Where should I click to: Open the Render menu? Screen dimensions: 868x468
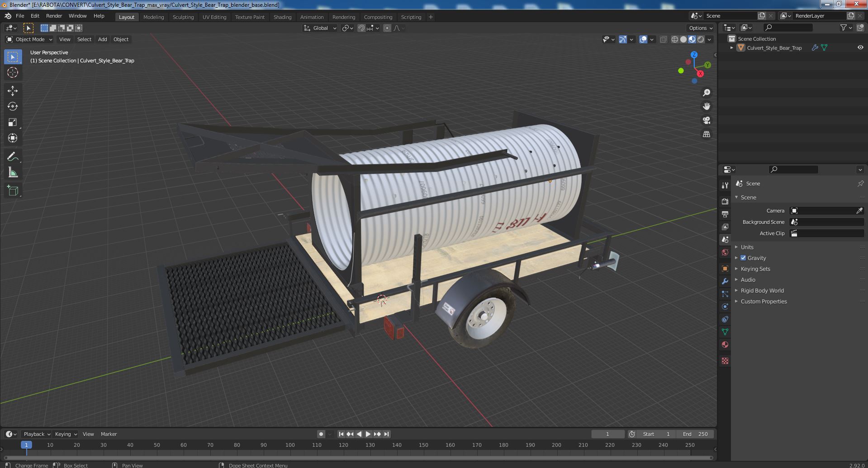point(54,16)
